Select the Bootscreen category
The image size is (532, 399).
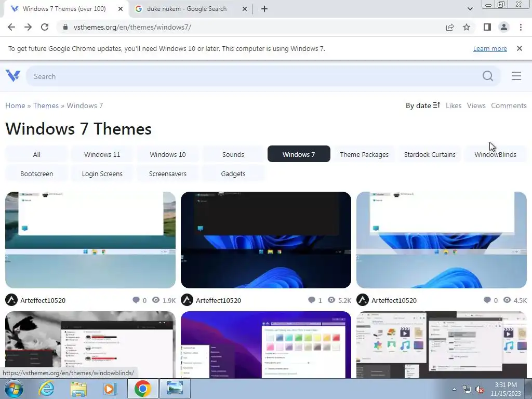pyautogui.click(x=37, y=174)
